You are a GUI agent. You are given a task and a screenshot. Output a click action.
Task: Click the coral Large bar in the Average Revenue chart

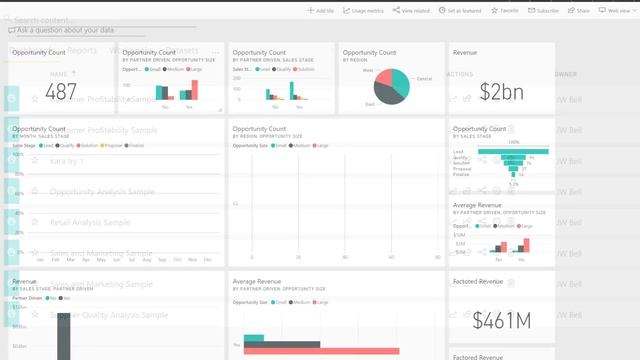point(322,351)
